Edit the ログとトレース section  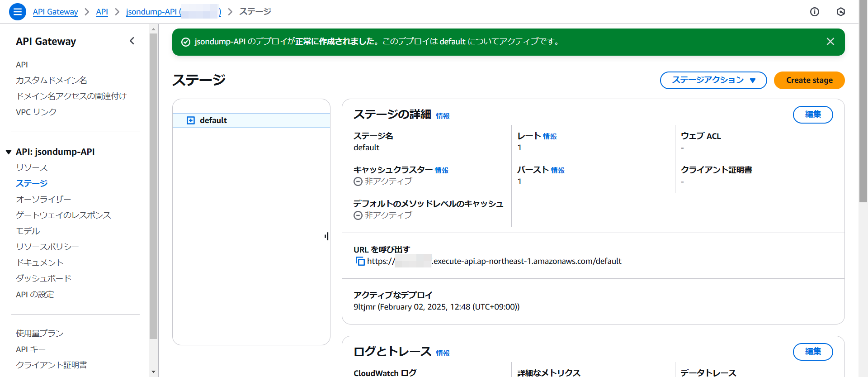pos(812,352)
